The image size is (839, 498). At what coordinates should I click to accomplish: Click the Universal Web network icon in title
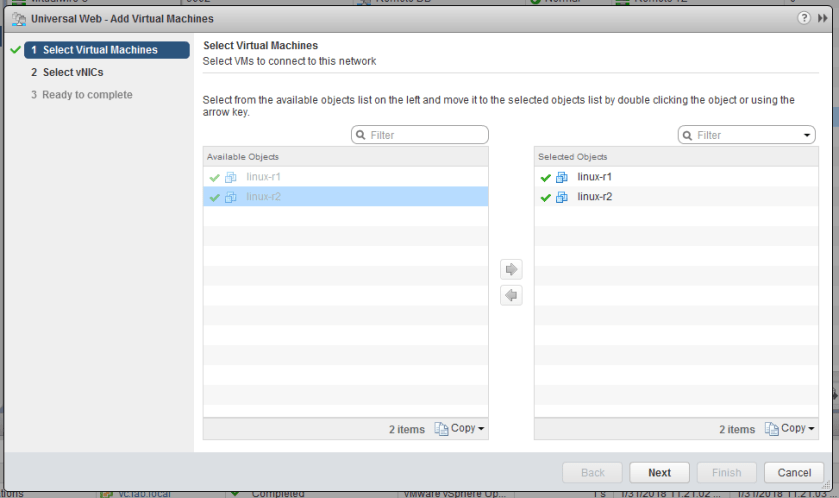18,19
